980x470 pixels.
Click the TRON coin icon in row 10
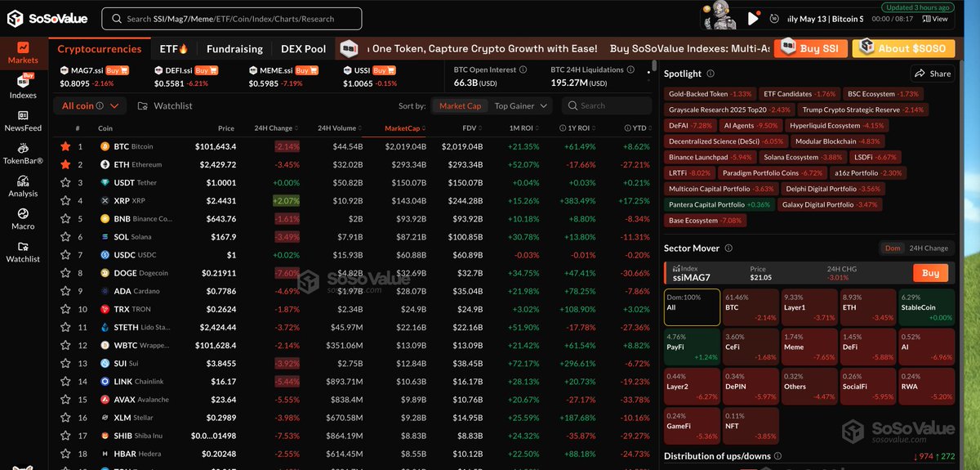pos(105,309)
